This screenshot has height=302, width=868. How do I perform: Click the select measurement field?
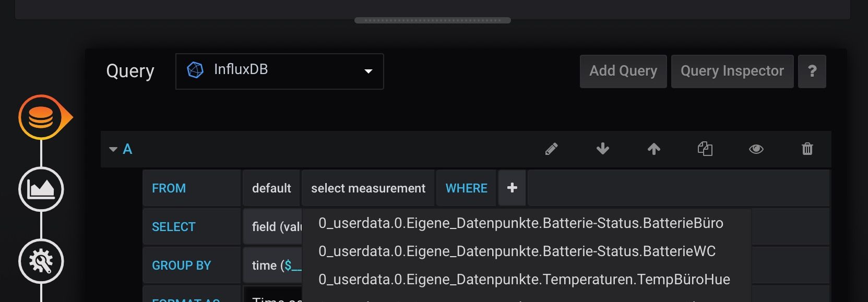368,188
